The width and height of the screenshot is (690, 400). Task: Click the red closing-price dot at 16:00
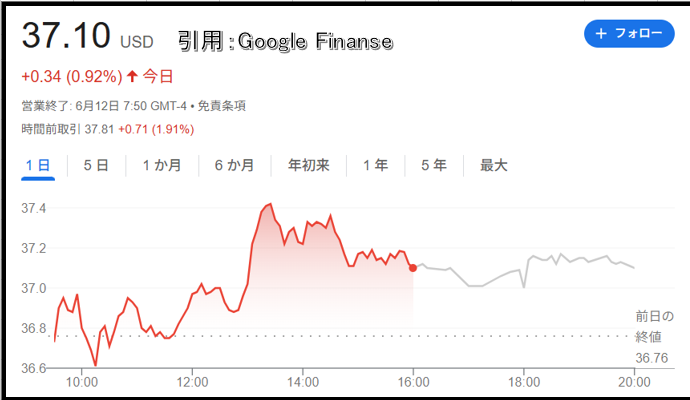pyautogui.click(x=413, y=268)
